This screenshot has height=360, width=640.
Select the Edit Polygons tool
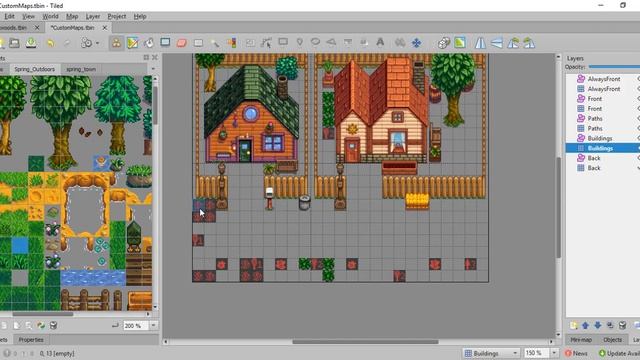267,43
